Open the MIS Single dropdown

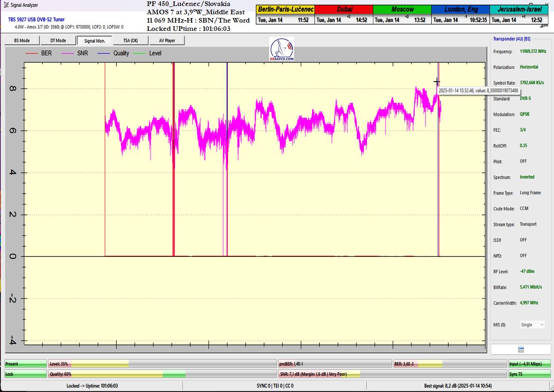click(x=532, y=325)
